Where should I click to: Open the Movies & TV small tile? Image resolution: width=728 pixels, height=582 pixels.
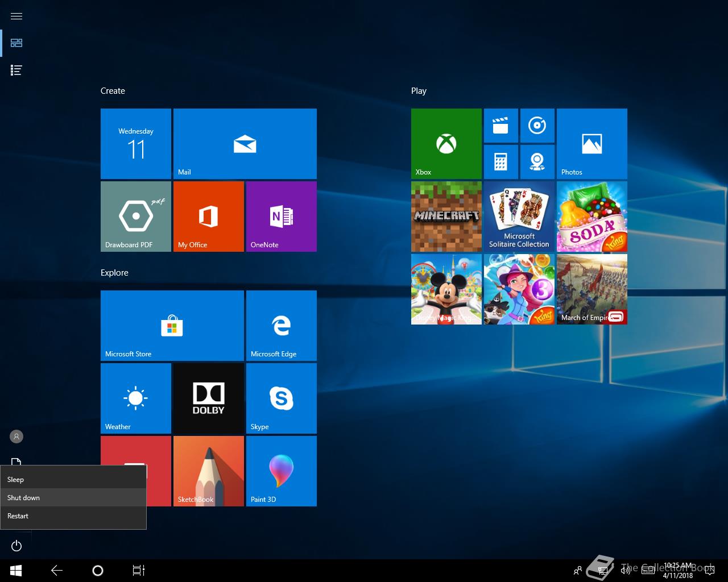pos(501,126)
